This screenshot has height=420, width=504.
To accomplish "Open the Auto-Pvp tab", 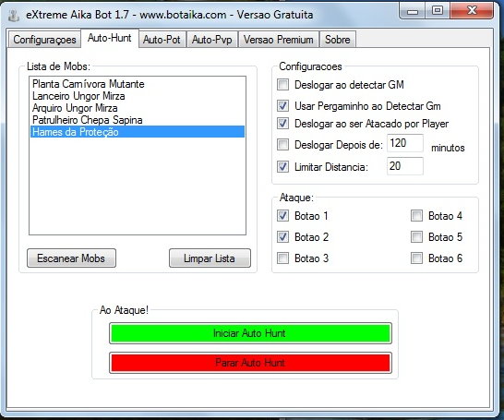I will click(x=211, y=40).
